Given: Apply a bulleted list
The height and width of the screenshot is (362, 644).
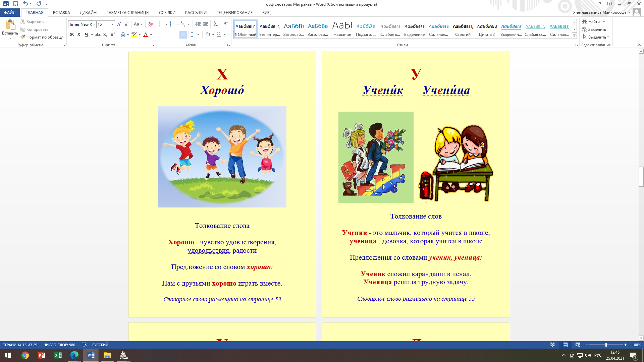Looking at the screenshot, I should pos(161,24).
